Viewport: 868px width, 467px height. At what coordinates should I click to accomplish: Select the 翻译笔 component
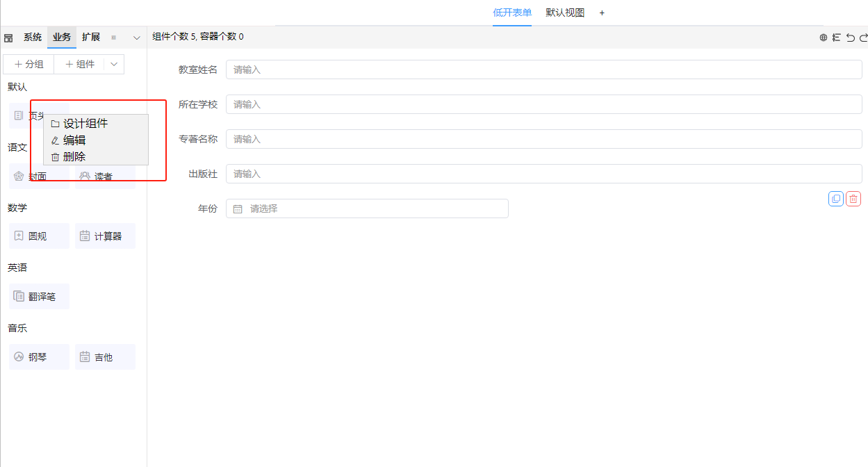click(x=39, y=297)
